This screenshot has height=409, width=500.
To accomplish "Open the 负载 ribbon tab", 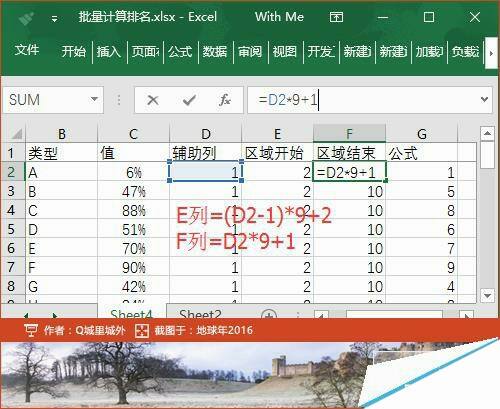I will (x=465, y=52).
